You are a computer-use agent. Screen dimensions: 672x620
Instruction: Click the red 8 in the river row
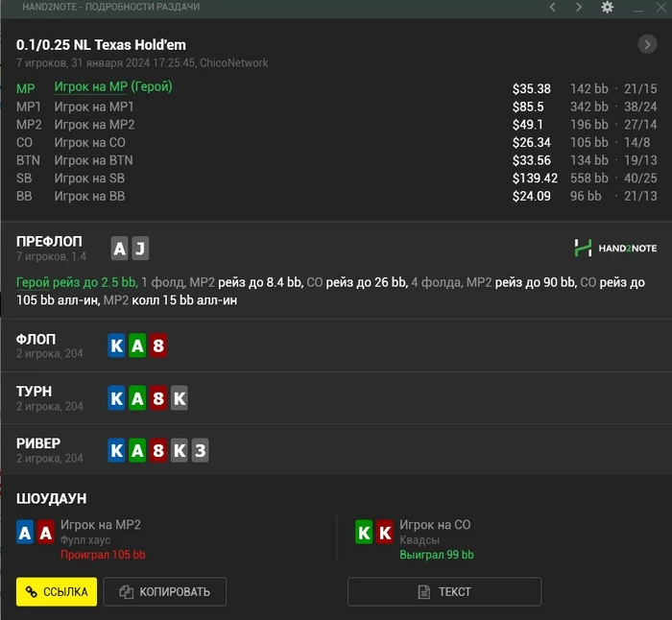click(x=158, y=450)
